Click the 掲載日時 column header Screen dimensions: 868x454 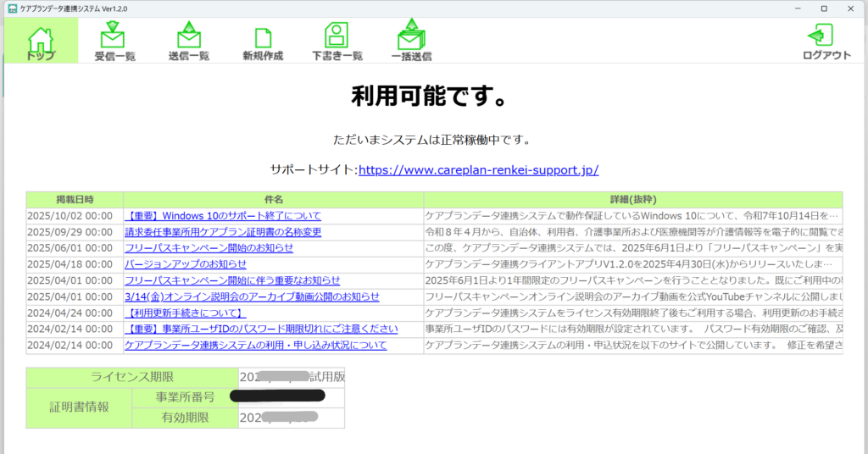pyautogui.click(x=75, y=200)
